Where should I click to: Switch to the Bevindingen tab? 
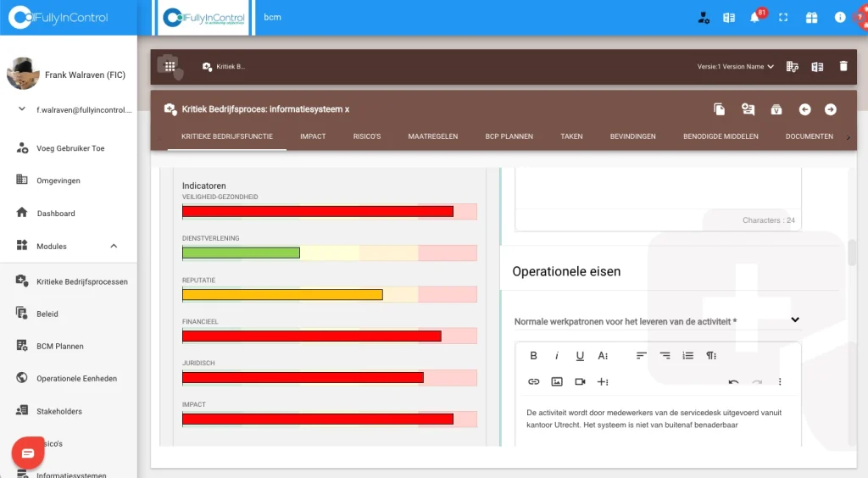(632, 136)
